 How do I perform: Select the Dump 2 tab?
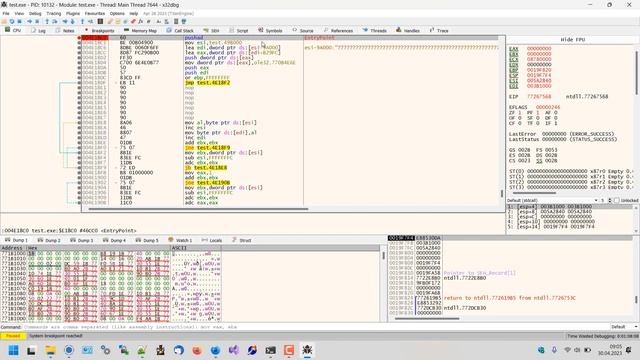click(x=49, y=240)
